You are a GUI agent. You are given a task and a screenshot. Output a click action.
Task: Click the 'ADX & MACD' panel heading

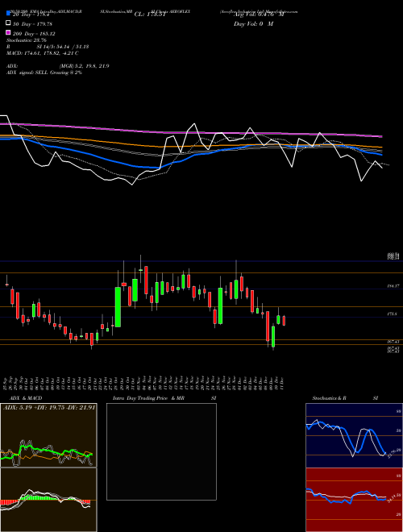click(26, 398)
